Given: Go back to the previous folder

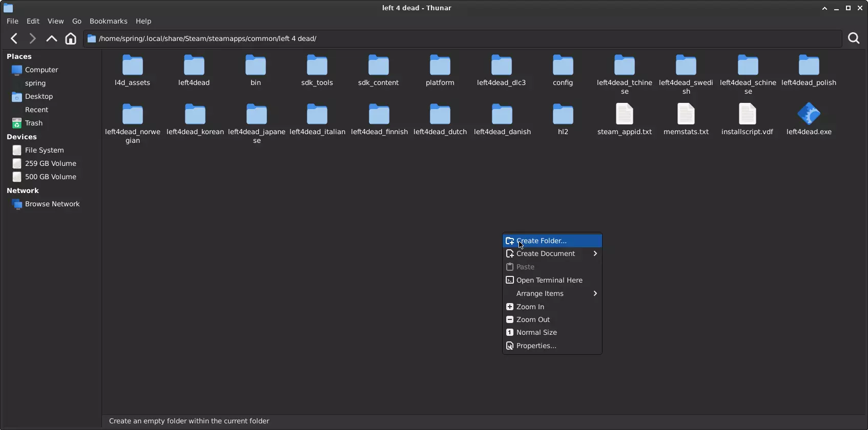Looking at the screenshot, I should click(14, 38).
